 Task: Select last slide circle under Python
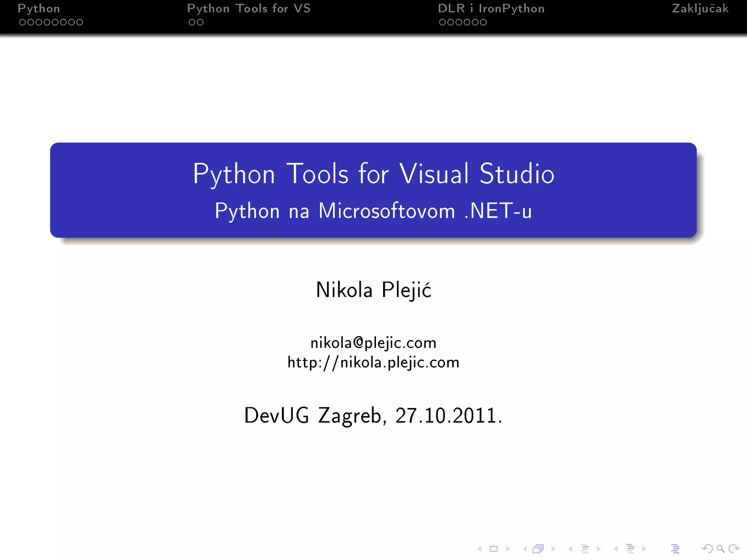[x=80, y=22]
